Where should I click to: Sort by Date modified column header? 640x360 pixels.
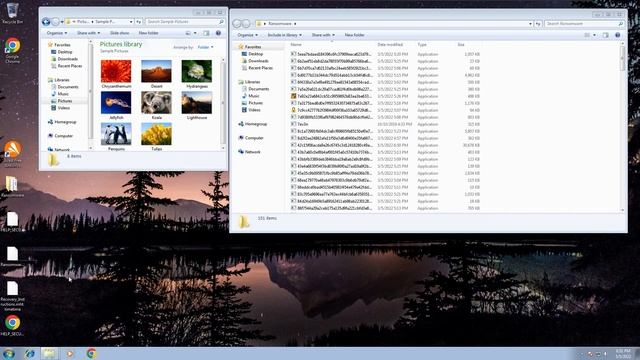coord(390,44)
